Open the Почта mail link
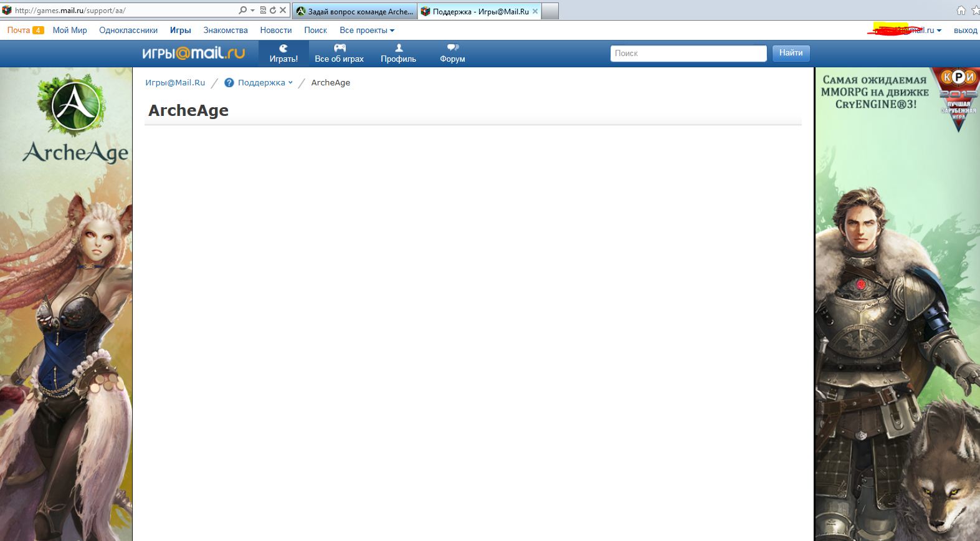 click(19, 30)
